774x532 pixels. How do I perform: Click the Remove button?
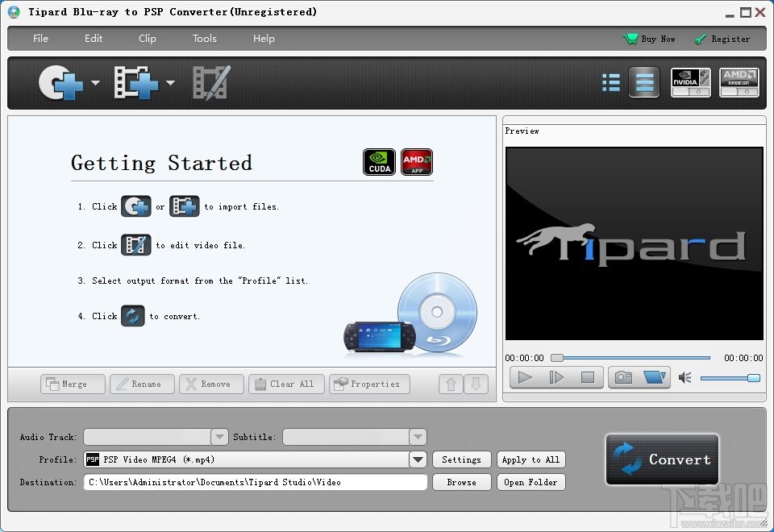pos(211,384)
